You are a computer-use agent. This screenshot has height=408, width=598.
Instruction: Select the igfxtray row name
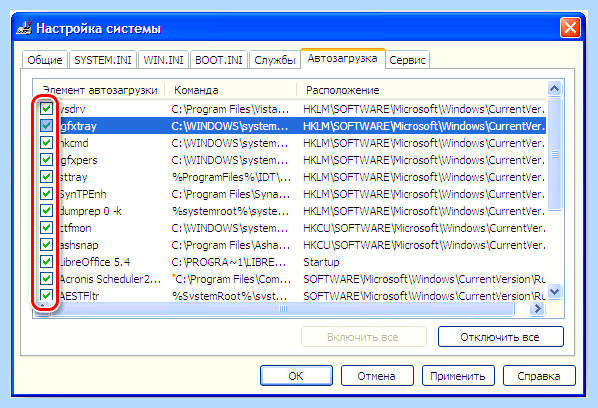[x=78, y=126]
